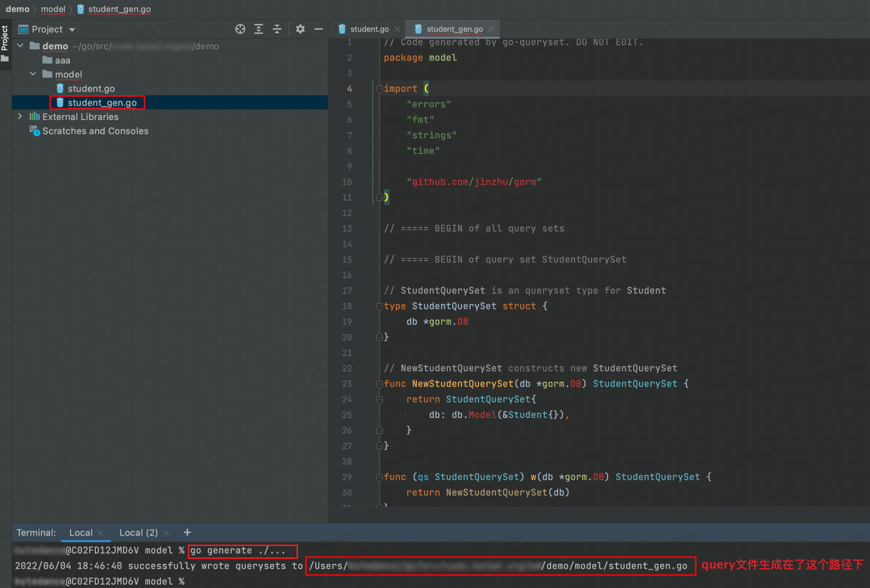870x588 pixels.
Task: Click the Expand All icon in Project panel
Action: point(259,29)
